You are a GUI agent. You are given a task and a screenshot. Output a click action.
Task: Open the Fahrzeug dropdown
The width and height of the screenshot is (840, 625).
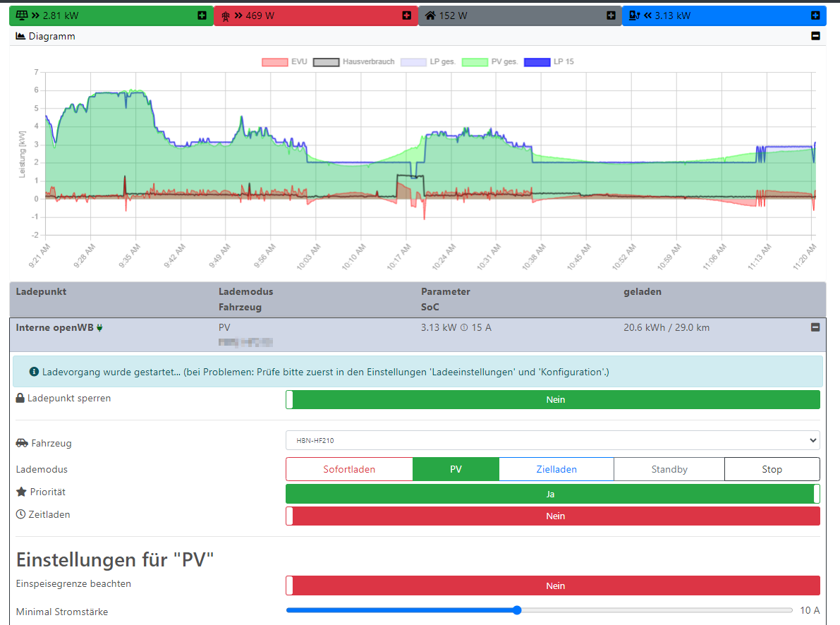point(552,441)
